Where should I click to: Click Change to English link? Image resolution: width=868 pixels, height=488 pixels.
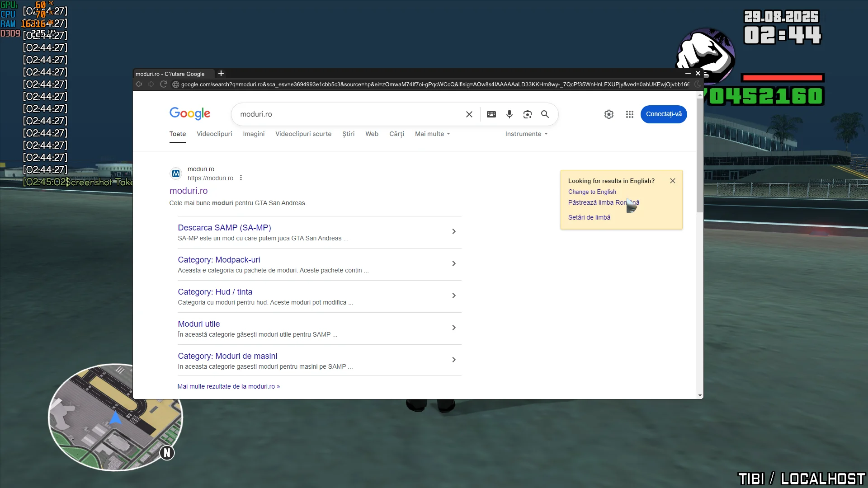click(592, 192)
